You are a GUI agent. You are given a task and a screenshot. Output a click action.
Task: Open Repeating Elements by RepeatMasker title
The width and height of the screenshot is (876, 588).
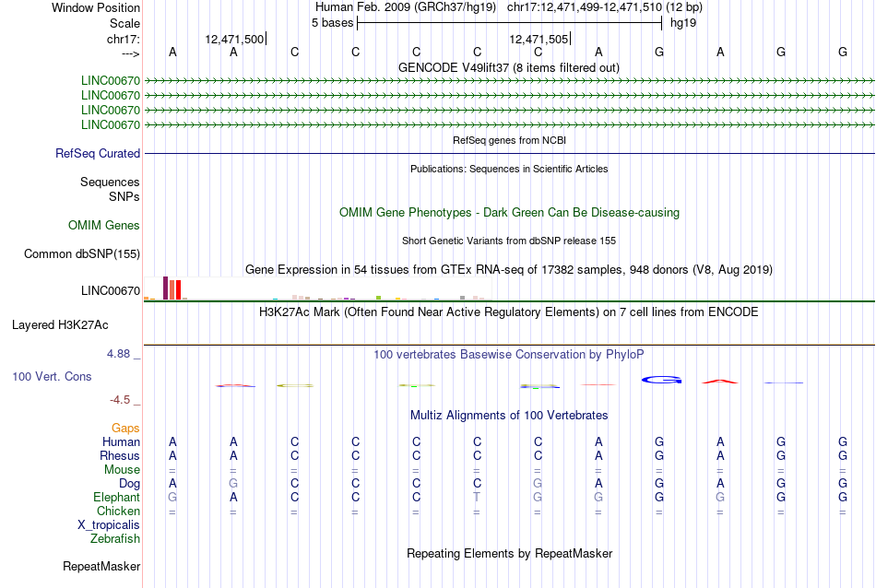click(x=509, y=553)
